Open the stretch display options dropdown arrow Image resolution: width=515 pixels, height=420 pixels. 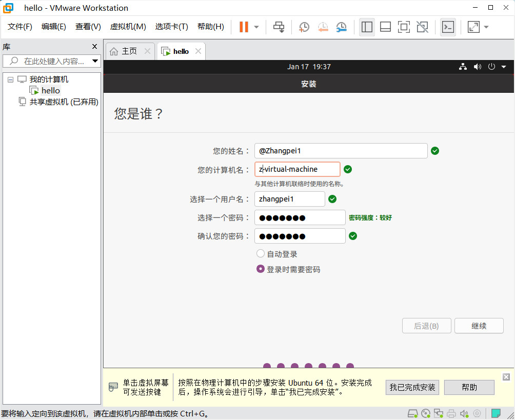point(486,27)
